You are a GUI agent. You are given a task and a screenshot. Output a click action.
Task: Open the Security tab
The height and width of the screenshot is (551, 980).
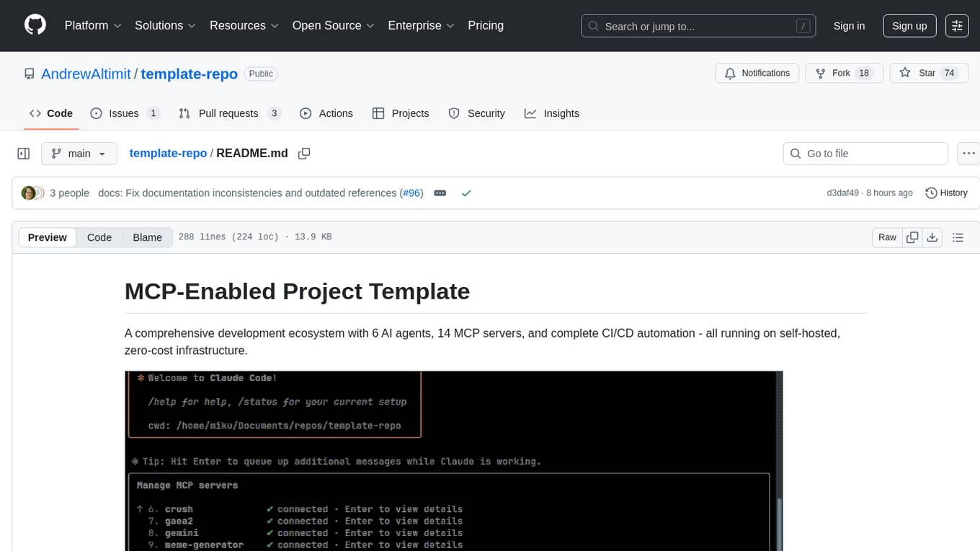476,113
